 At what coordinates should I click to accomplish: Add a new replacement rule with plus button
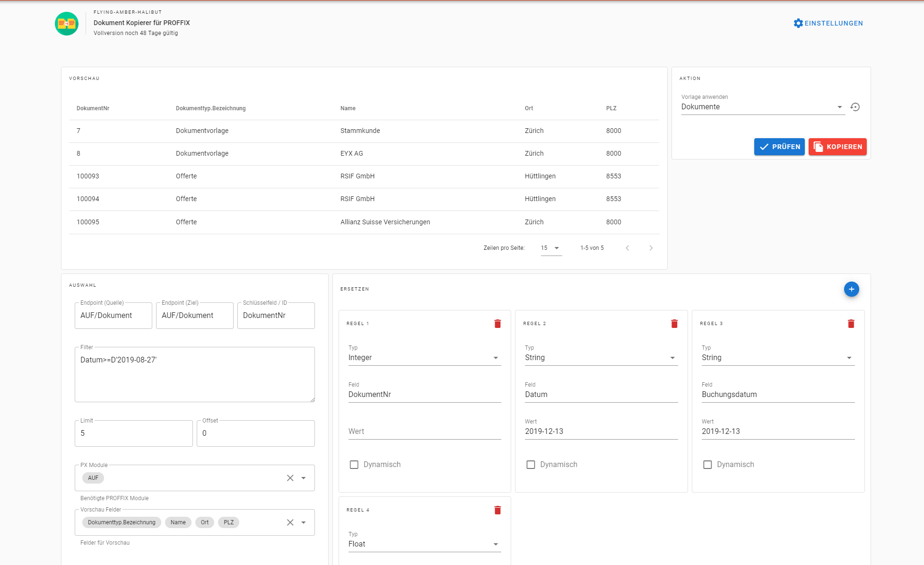click(851, 289)
